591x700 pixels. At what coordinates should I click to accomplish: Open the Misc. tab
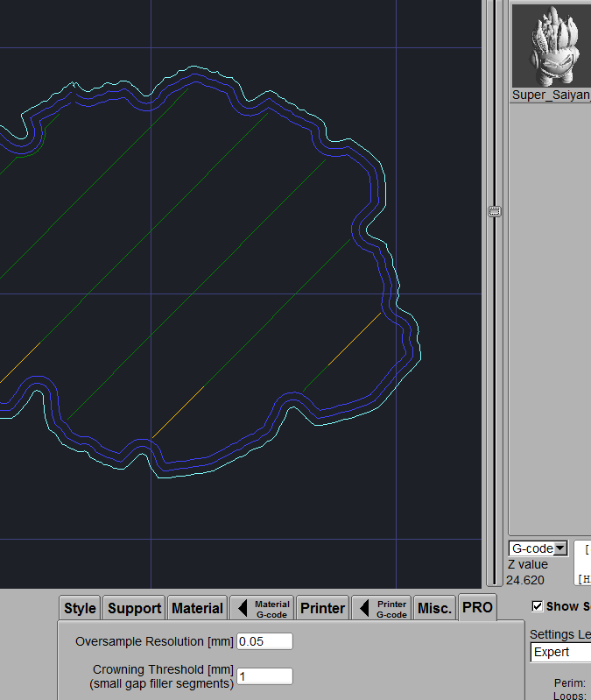pyautogui.click(x=434, y=608)
